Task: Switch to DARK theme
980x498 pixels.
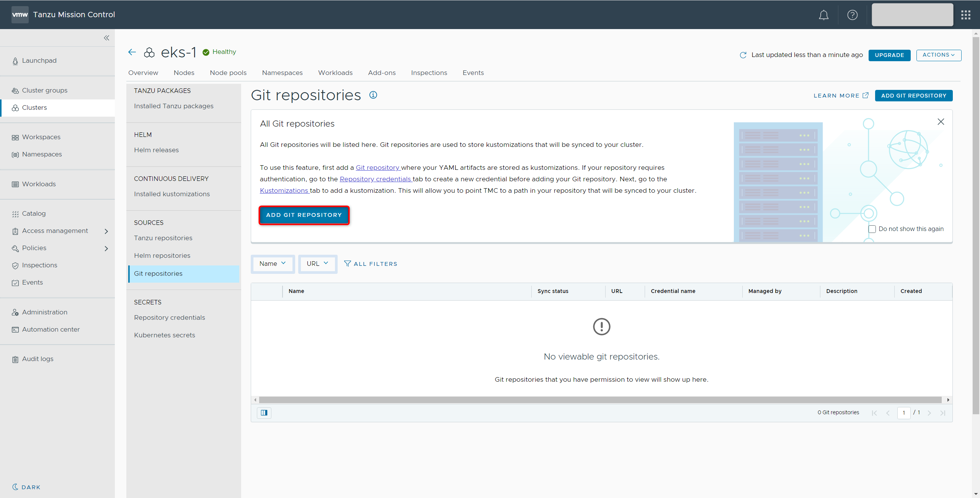Action: point(26,487)
